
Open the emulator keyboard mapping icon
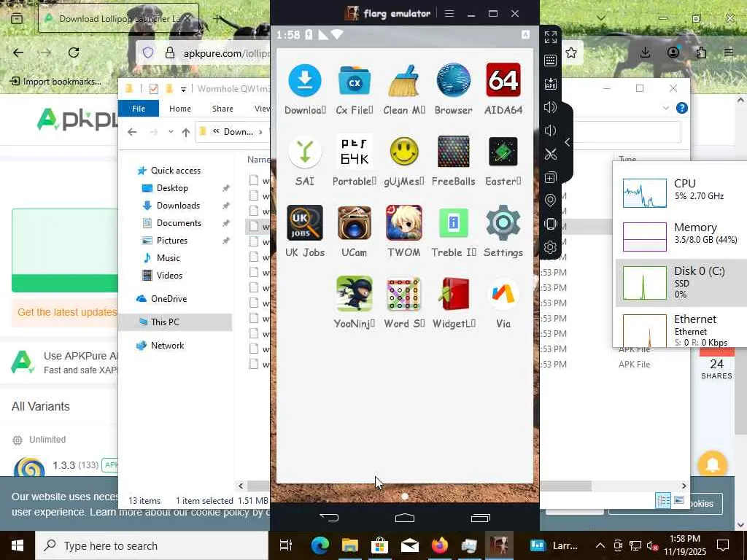[550, 61]
